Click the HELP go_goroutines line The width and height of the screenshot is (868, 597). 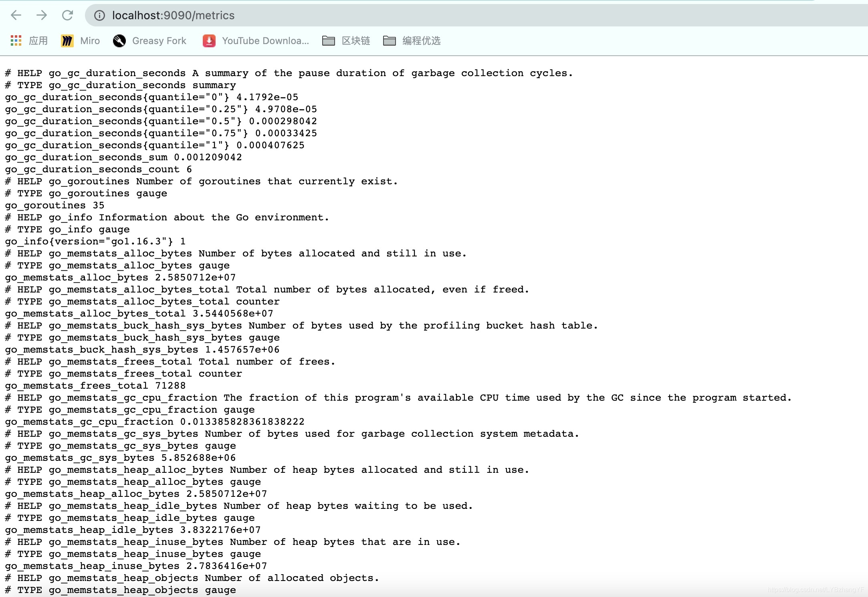[201, 182]
